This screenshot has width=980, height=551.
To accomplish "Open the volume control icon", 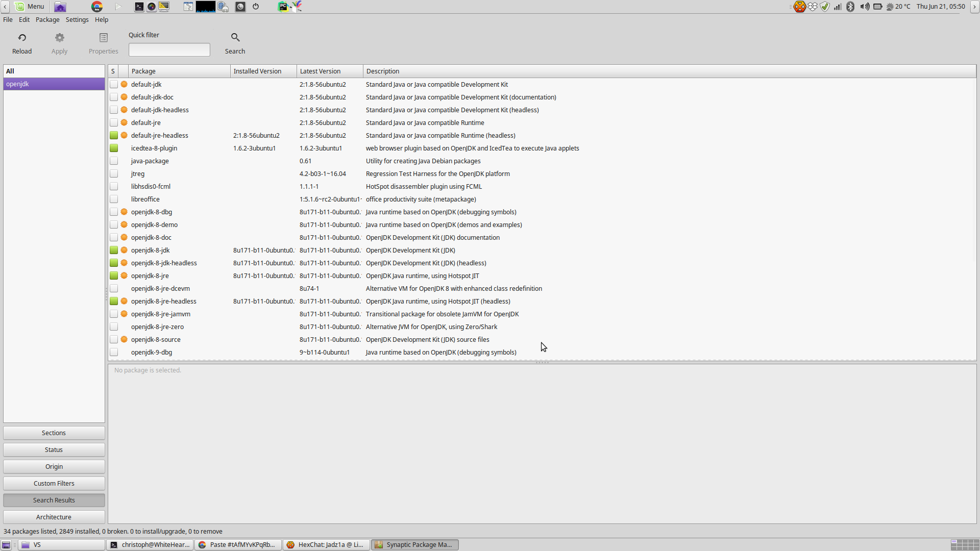I will [864, 7].
